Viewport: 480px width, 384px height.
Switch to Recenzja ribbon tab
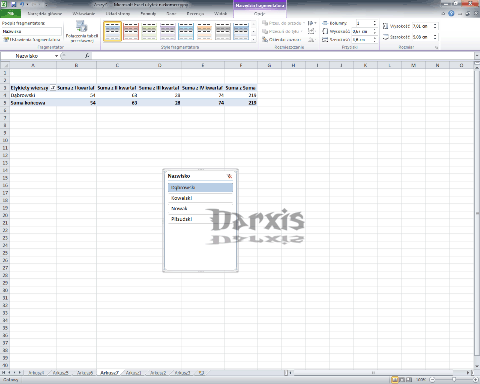[x=195, y=14]
